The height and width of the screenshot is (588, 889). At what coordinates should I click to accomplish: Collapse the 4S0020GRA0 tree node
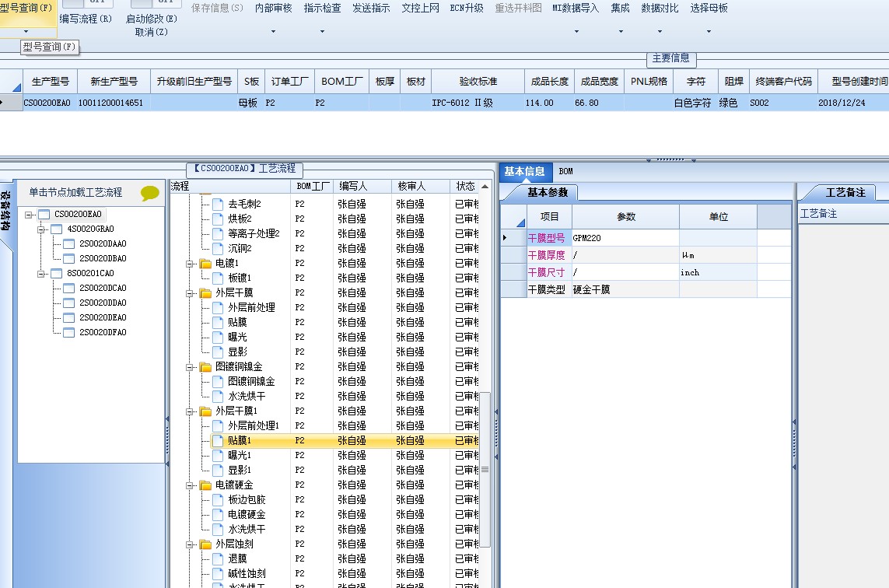pos(40,229)
